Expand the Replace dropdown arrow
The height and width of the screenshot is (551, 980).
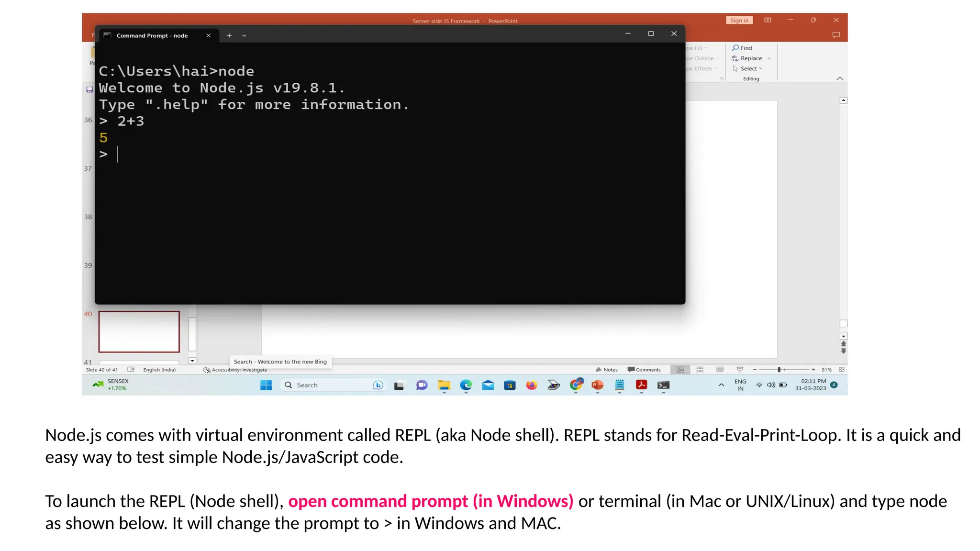pos(769,58)
